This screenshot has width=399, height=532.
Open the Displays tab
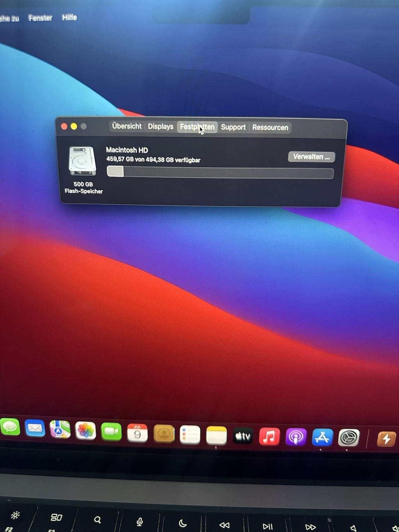click(161, 127)
